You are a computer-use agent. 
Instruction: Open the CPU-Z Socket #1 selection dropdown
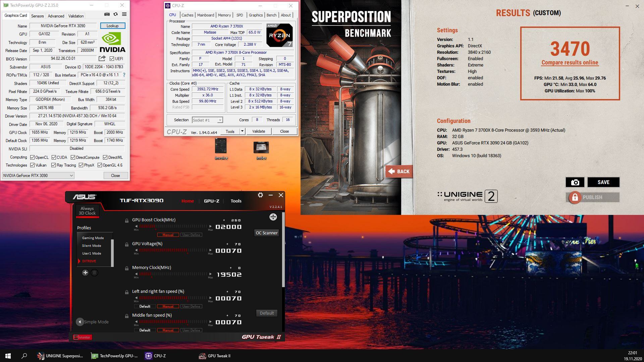[x=207, y=120]
